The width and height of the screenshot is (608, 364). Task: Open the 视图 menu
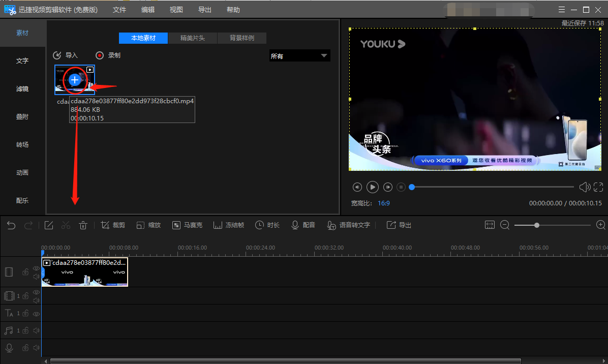(x=176, y=10)
